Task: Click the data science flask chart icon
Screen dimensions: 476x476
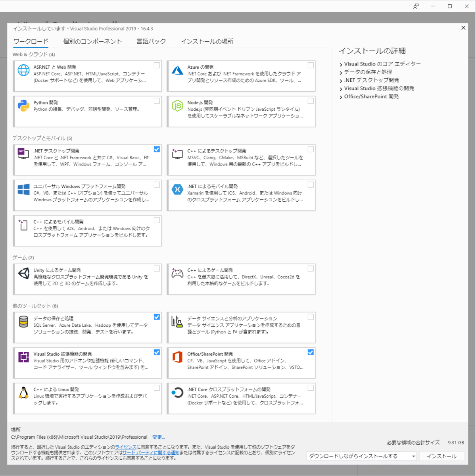Action: tap(177, 321)
